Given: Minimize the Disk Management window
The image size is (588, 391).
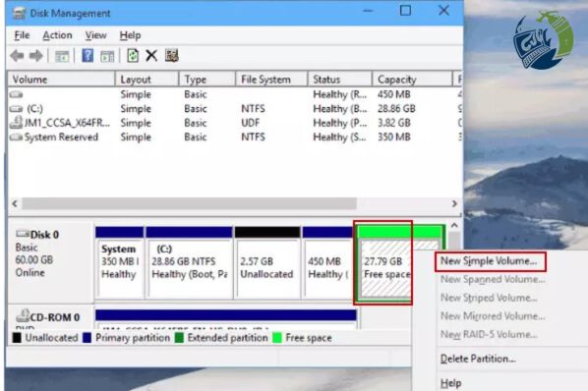Looking at the screenshot, I should (368, 11).
